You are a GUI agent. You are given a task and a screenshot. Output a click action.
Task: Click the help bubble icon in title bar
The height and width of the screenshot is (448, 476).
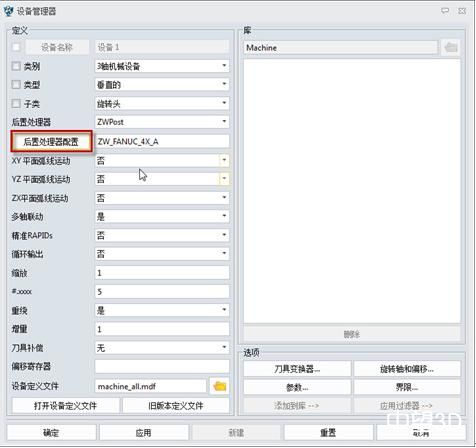pyautogui.click(x=445, y=11)
